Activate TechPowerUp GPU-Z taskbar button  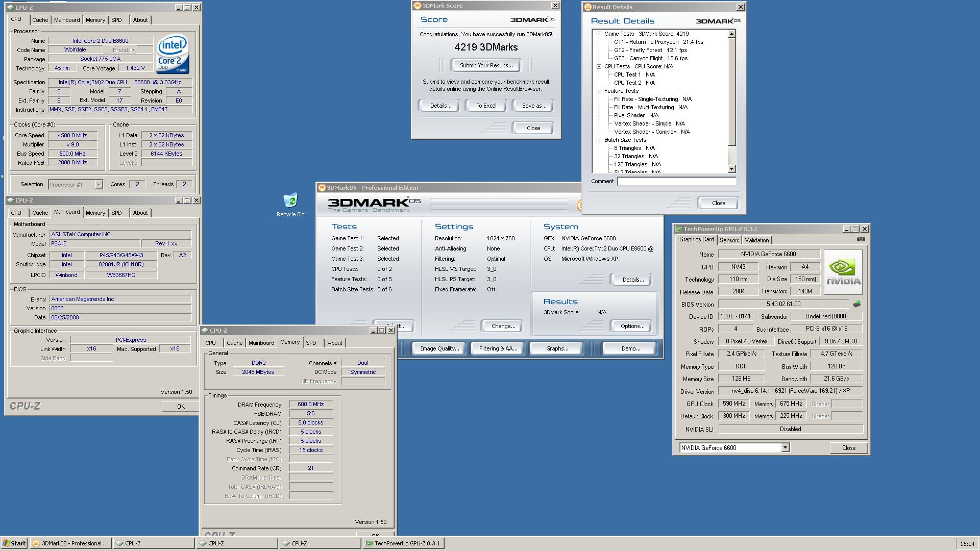click(x=403, y=543)
